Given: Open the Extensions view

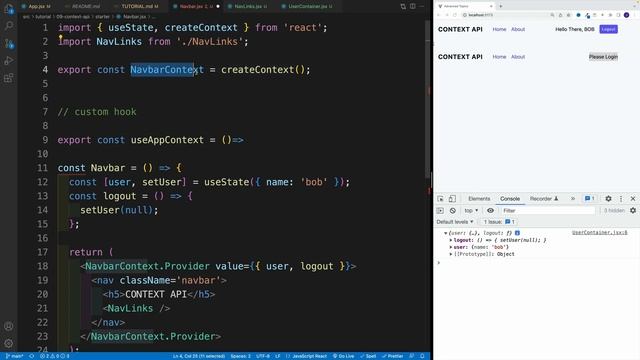Looking at the screenshot, I should pos(9,78).
